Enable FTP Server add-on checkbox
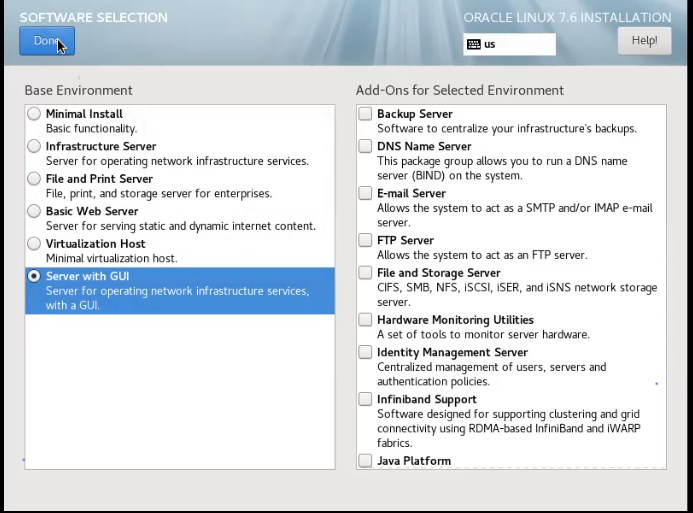The width and height of the screenshot is (693, 513). [365, 240]
